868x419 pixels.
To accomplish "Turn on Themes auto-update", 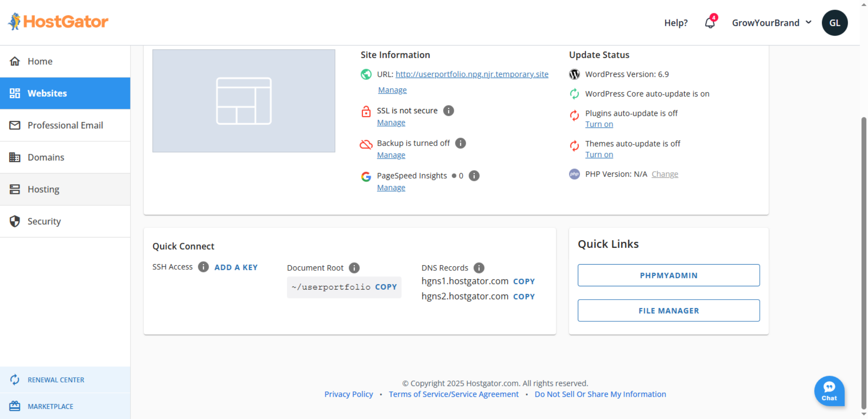I will pyautogui.click(x=599, y=154).
